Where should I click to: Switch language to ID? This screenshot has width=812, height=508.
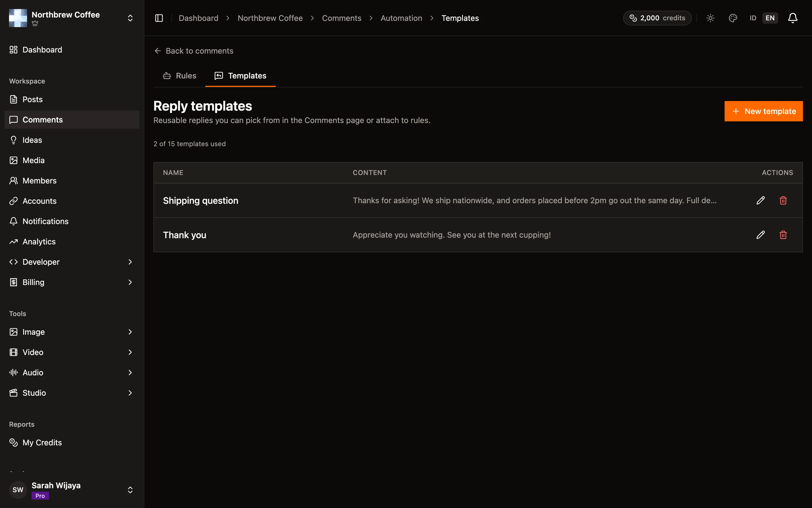(753, 18)
